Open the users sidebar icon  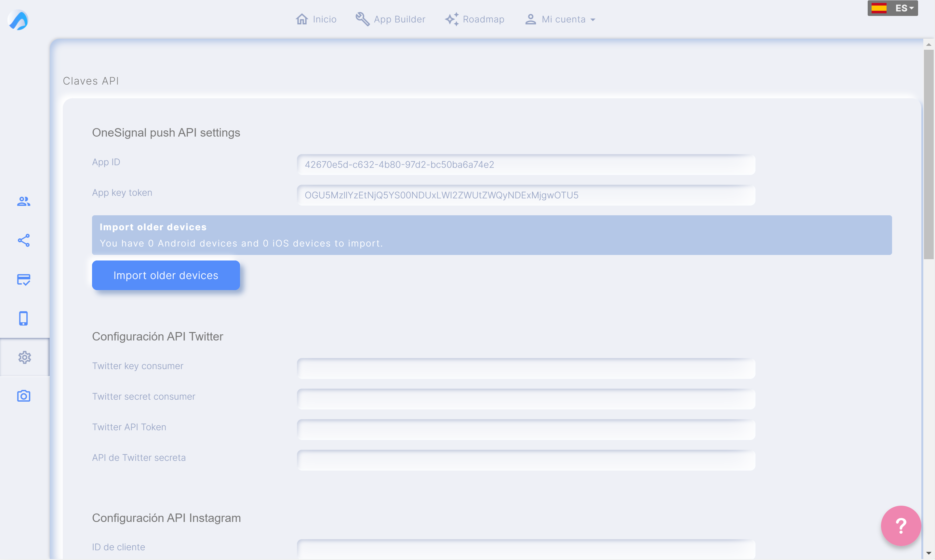click(24, 202)
